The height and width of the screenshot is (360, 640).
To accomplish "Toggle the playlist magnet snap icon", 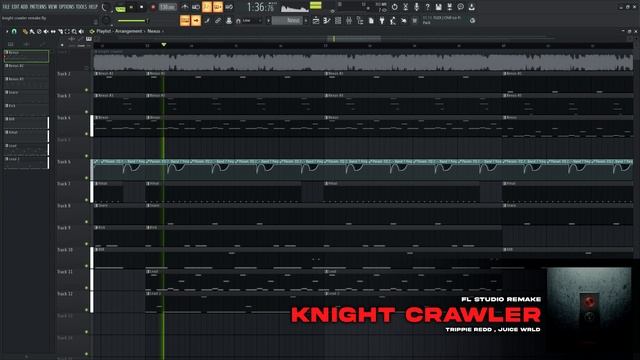I will coord(14,31).
